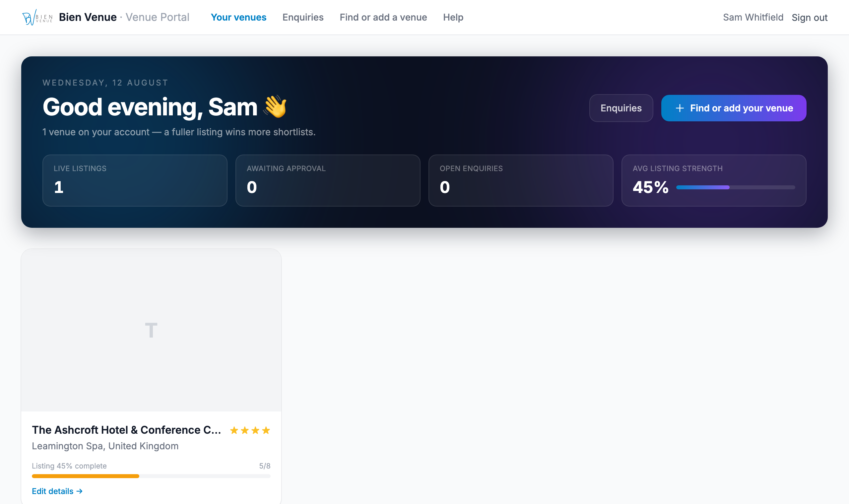This screenshot has height=504, width=849.
Task: Go to Enquiries in the top navigation
Action: tap(303, 17)
